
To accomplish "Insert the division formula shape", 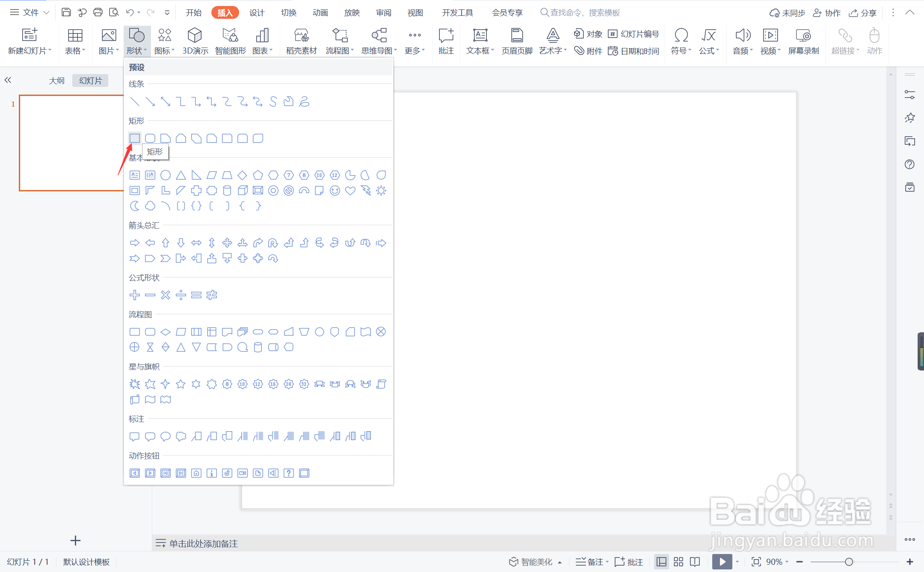I will (x=181, y=295).
